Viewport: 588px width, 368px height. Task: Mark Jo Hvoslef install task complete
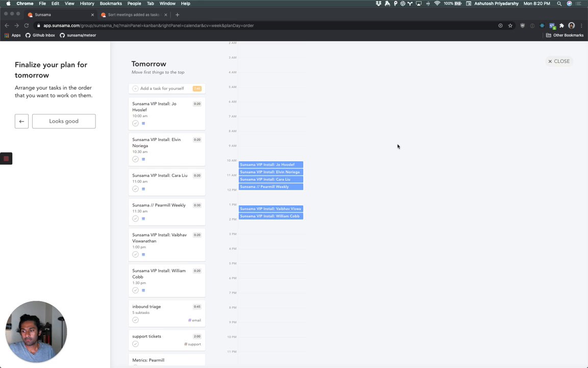135,123
